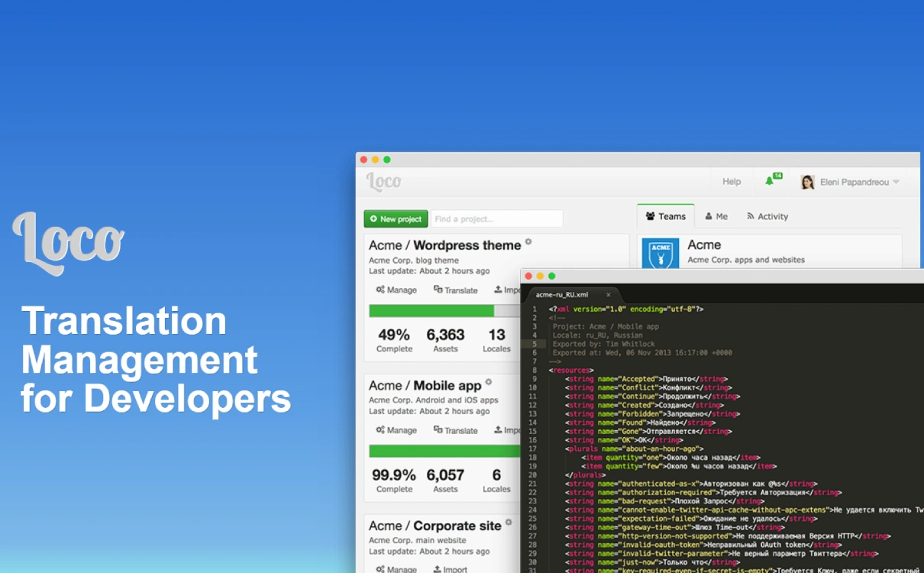Switch to the Teams tab
The width and height of the screenshot is (924, 573).
pyautogui.click(x=666, y=216)
